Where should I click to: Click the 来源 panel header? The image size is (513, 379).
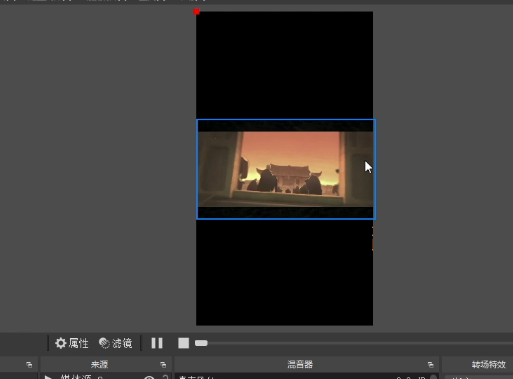point(99,364)
